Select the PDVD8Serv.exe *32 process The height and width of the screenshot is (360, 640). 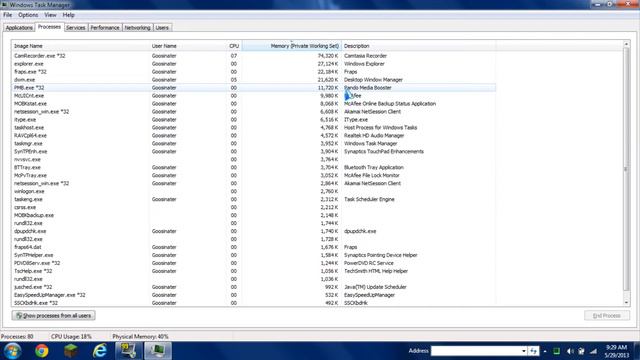[x=254, y=263]
